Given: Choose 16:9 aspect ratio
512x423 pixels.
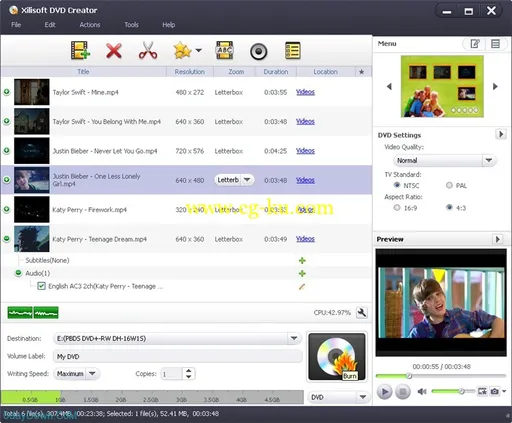Looking at the screenshot, I should coord(397,208).
